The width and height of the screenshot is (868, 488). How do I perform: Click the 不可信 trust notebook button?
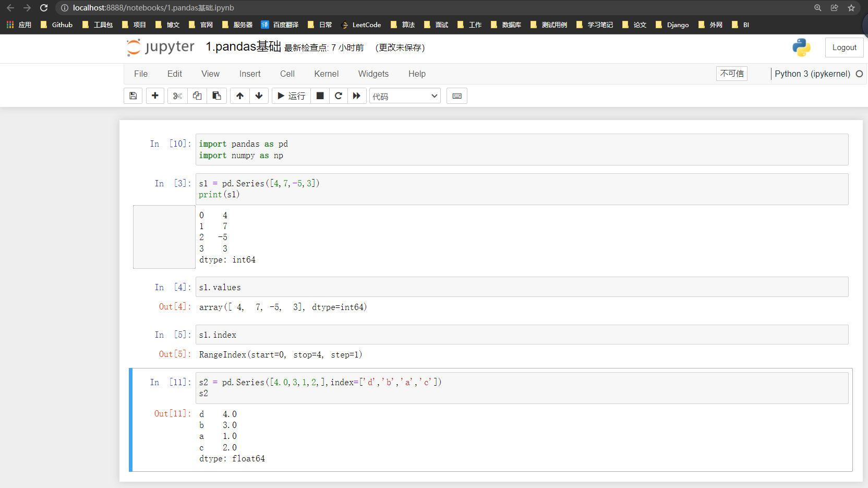click(x=732, y=74)
